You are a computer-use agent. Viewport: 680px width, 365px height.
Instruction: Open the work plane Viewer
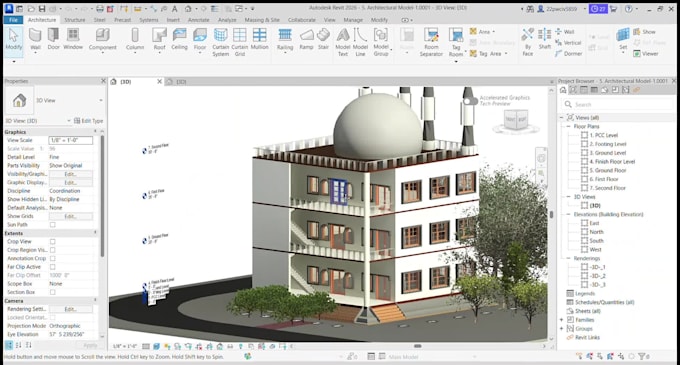(x=646, y=54)
